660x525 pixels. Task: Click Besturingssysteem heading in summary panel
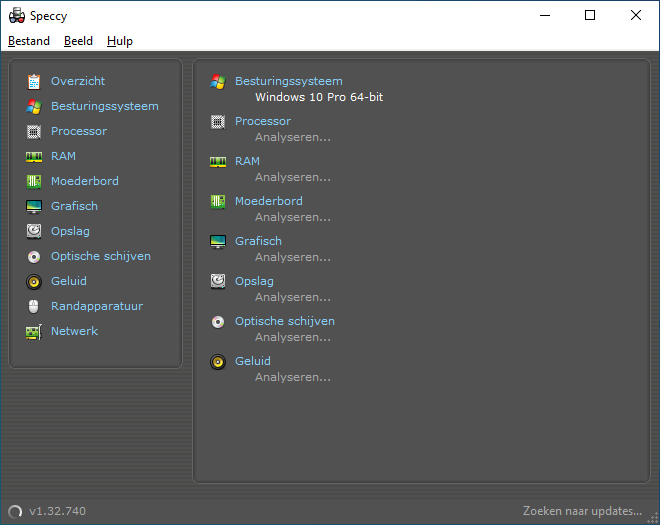(288, 81)
